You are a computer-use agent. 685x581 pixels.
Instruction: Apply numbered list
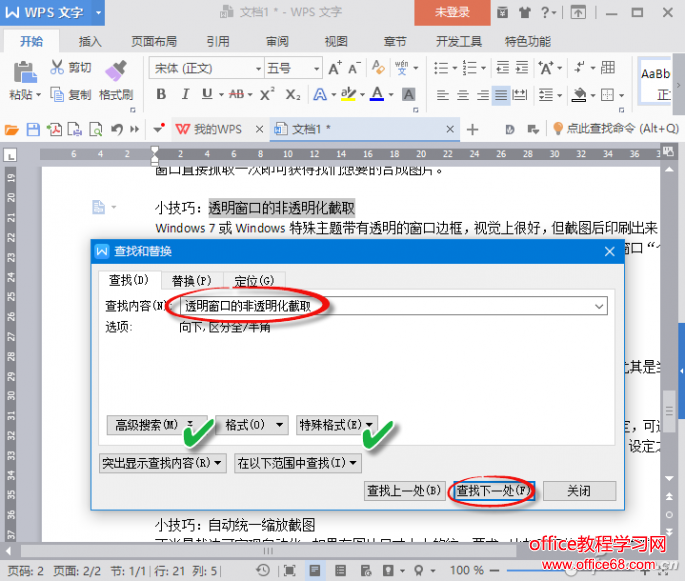470,68
